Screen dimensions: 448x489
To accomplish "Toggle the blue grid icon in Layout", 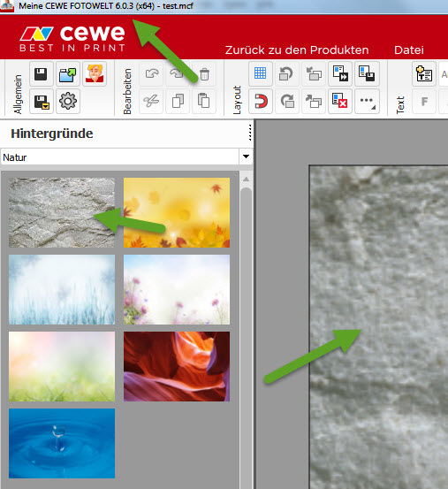I will pyautogui.click(x=261, y=74).
